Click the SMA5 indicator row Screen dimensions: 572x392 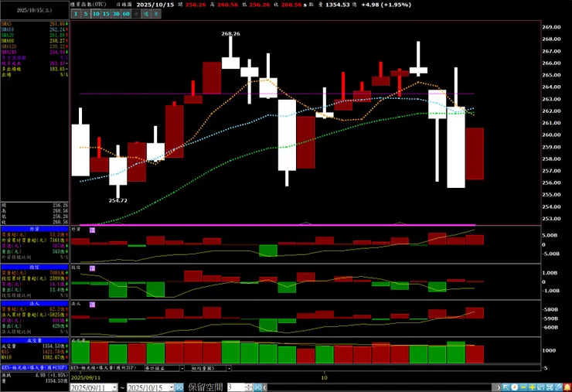pos(35,24)
